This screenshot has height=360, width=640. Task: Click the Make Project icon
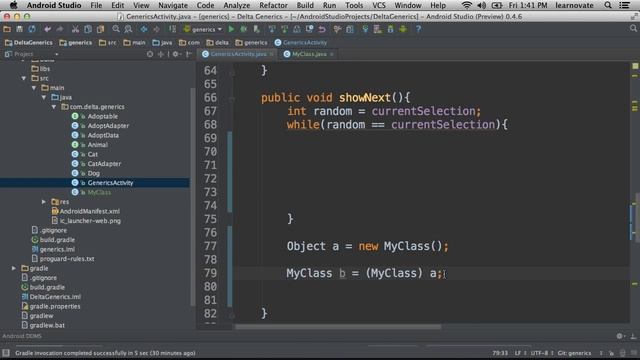tap(172, 29)
